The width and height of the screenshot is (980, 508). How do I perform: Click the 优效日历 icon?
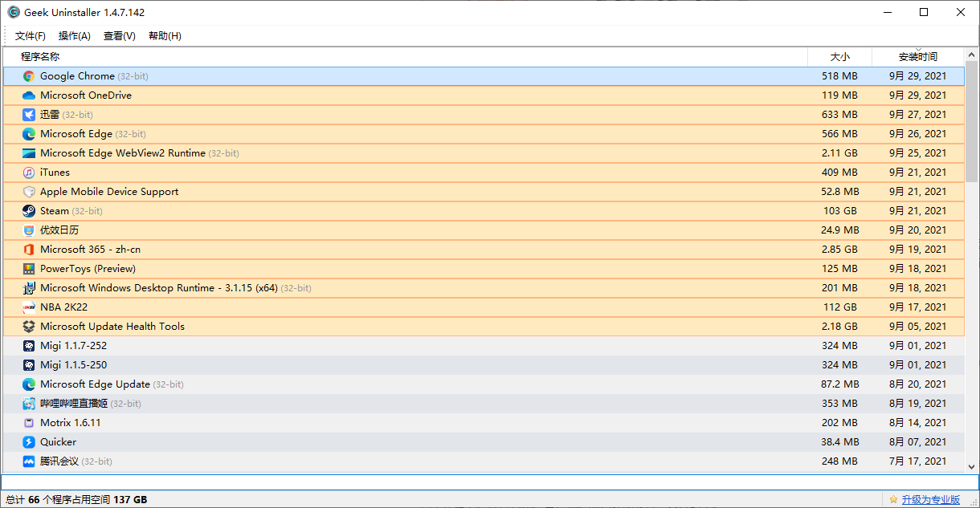click(29, 230)
